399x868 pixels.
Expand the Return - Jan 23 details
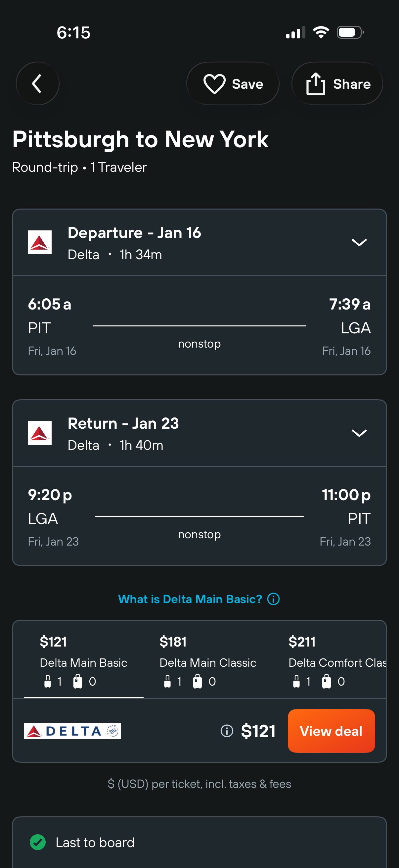click(x=359, y=433)
